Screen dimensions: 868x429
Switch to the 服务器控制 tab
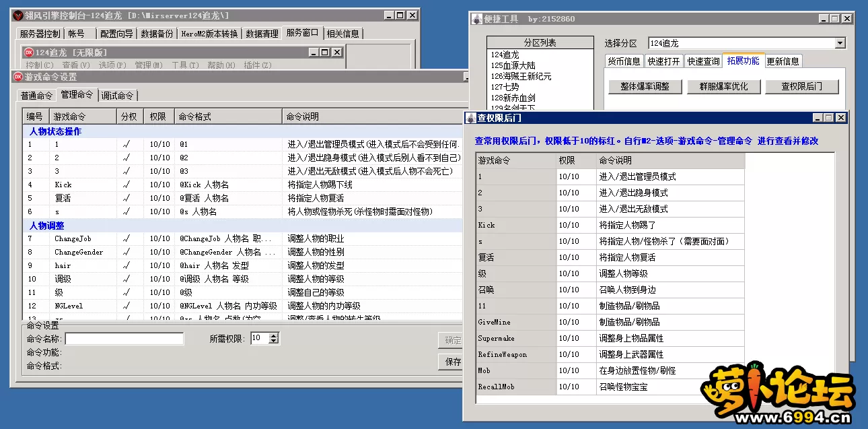tap(40, 34)
